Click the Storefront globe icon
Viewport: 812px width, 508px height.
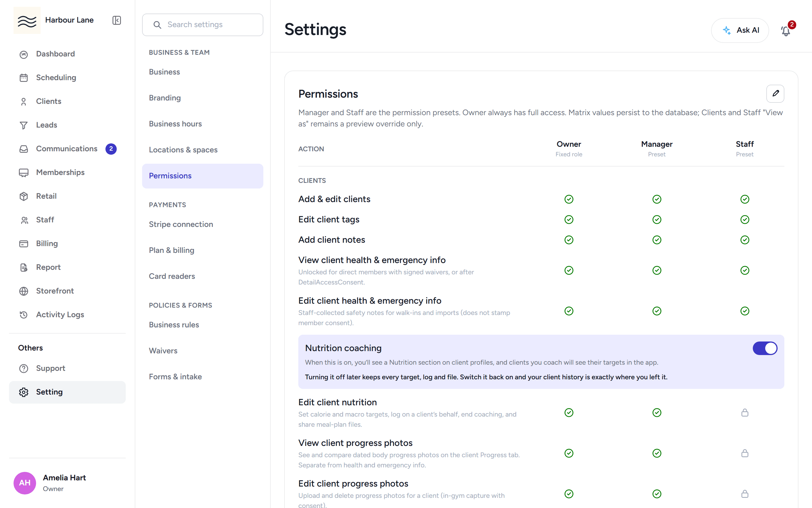(23, 291)
